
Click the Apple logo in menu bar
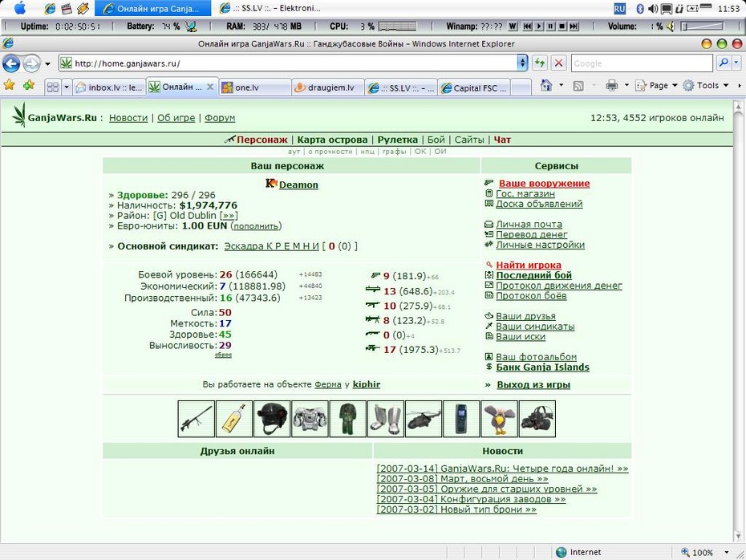pyautogui.click(x=19, y=8)
